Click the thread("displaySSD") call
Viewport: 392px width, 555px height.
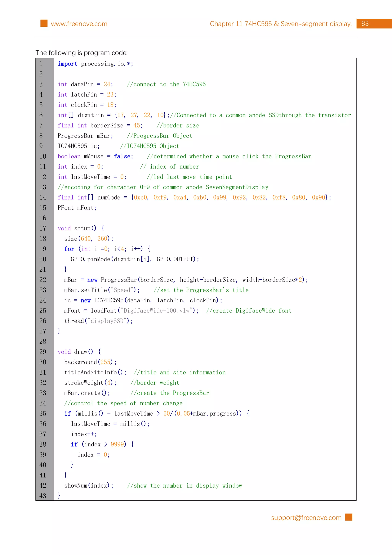(x=99, y=321)
